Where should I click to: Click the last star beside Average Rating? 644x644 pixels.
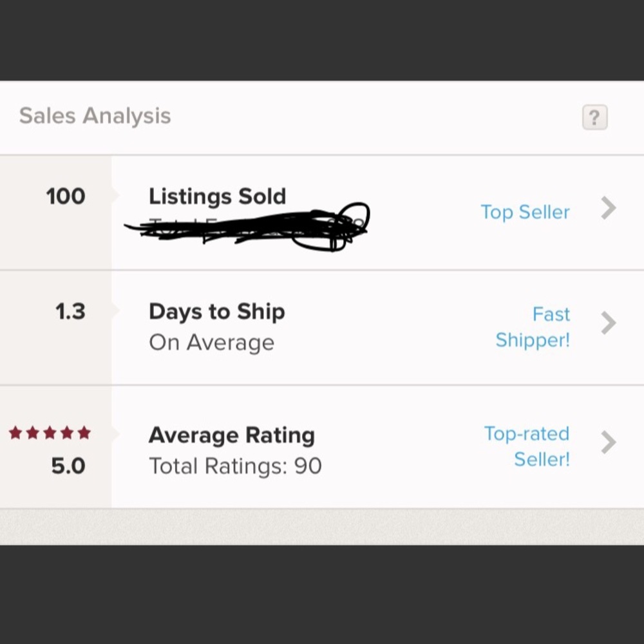point(84,433)
